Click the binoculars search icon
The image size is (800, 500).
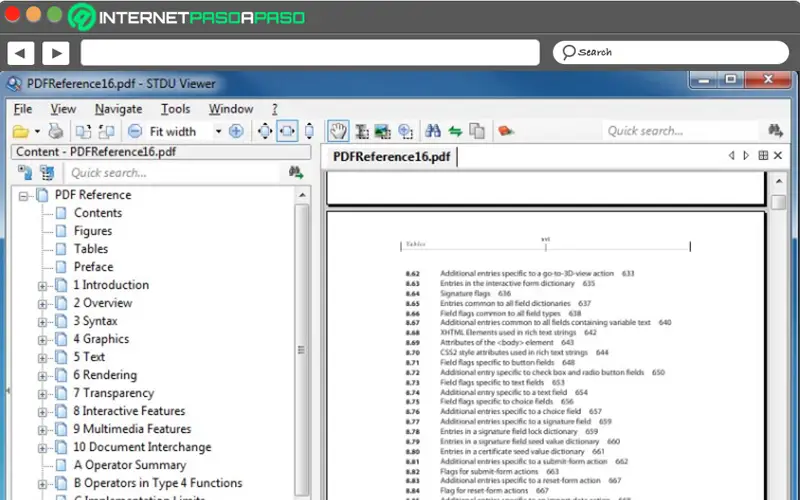[433, 131]
